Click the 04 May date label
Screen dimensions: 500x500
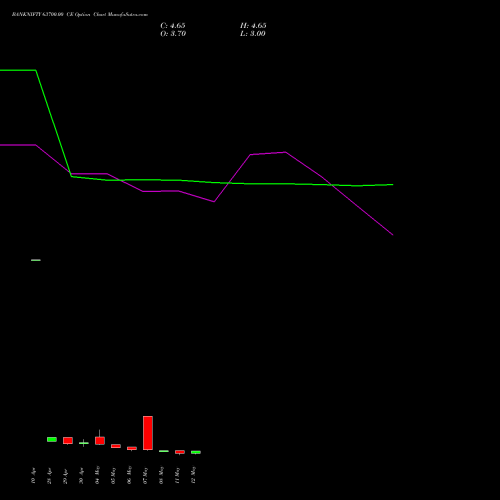(x=97, y=475)
